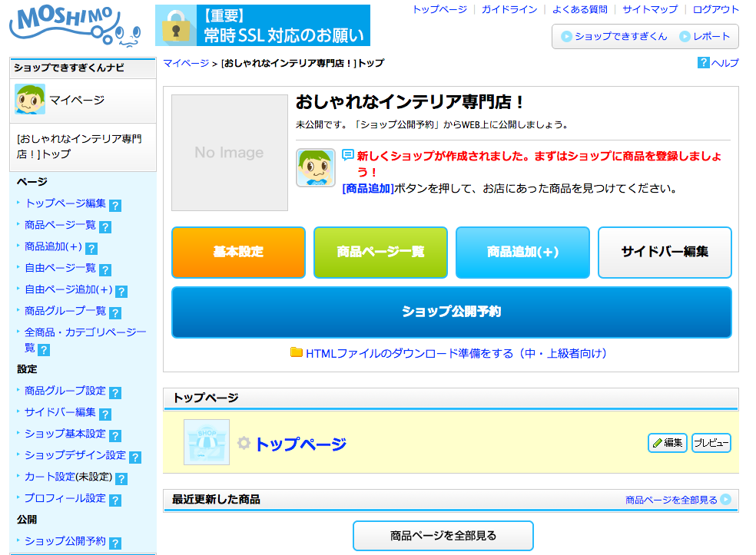
Task: Click the SSL lock banner image
Action: [262, 25]
